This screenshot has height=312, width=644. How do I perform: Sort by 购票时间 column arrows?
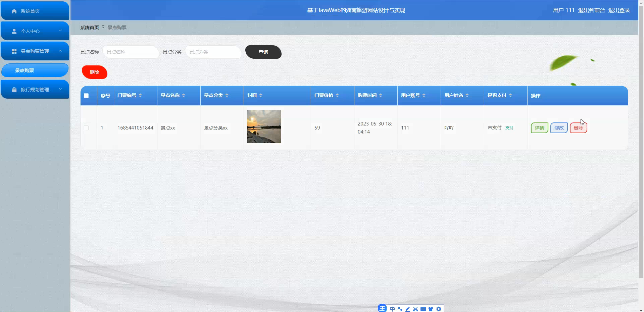tap(381, 96)
